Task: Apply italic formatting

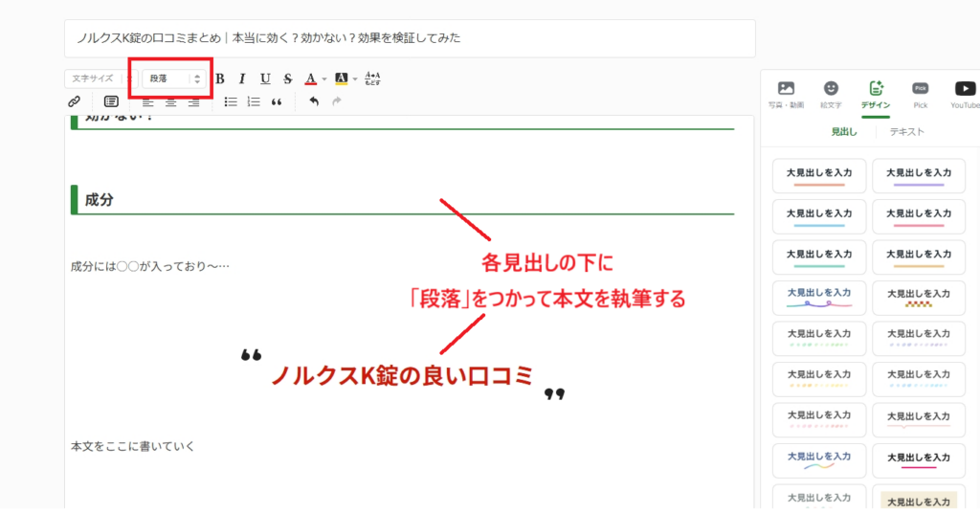Action: [x=242, y=78]
